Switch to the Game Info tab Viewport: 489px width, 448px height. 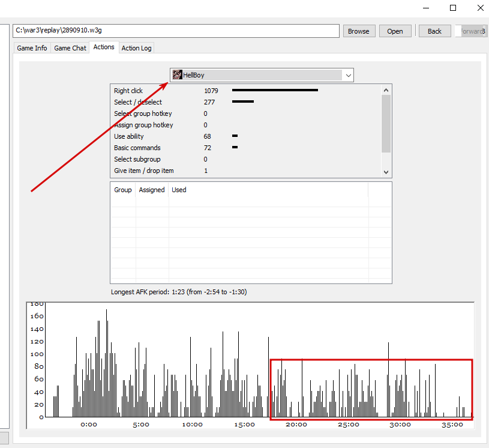pos(32,48)
